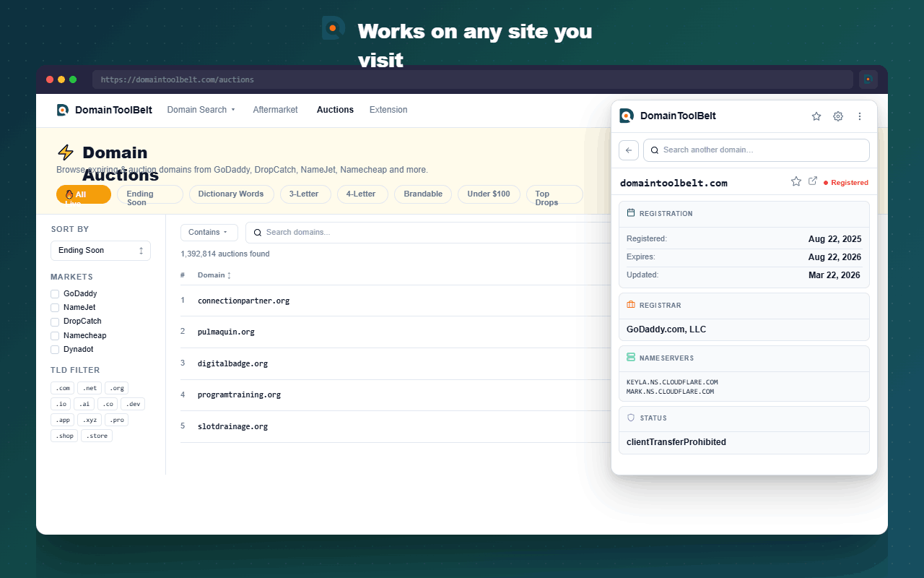
Task: Toggle the .shop TLD filter
Action: (64, 436)
